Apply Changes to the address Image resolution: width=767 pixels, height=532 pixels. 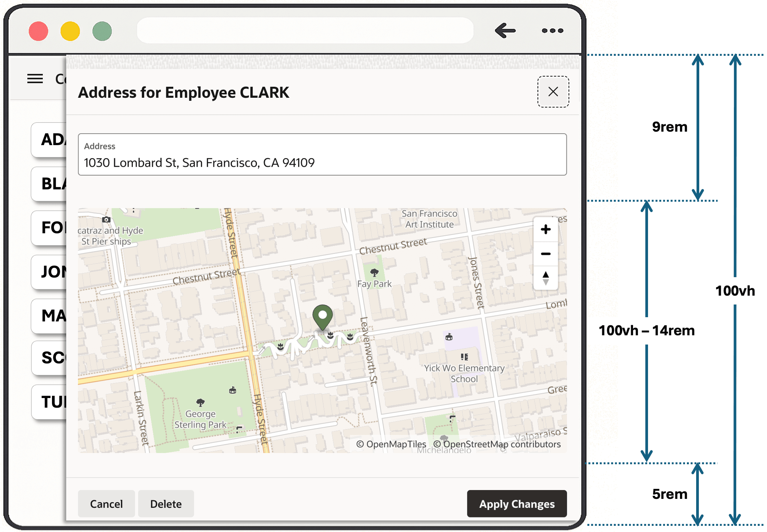point(517,504)
